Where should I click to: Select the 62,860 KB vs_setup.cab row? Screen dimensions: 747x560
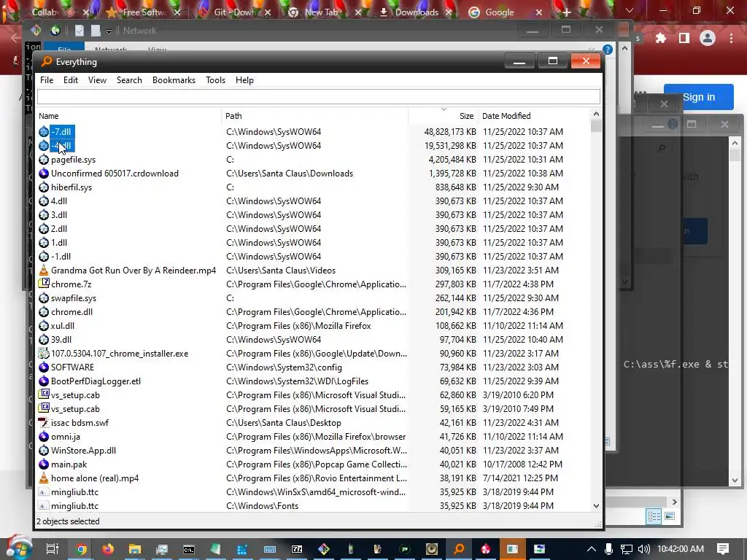(x=313, y=394)
